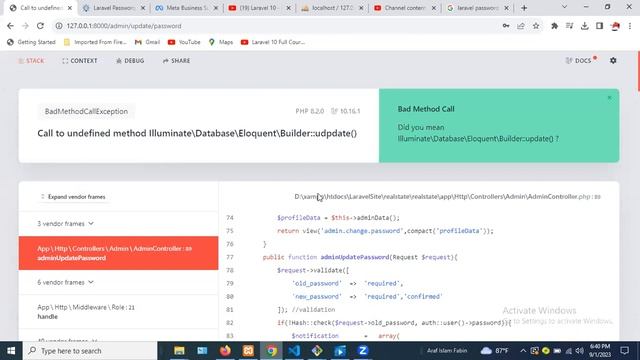The height and width of the screenshot is (360, 640).
Task: Open Ignition DOCS link
Action: pyautogui.click(x=581, y=60)
